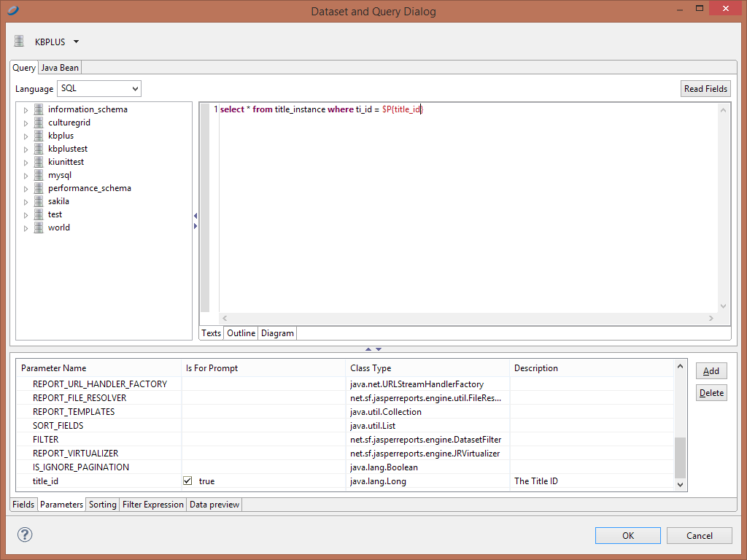747x560 pixels.
Task: Switch to the Filter Expression tab
Action: tap(153, 505)
